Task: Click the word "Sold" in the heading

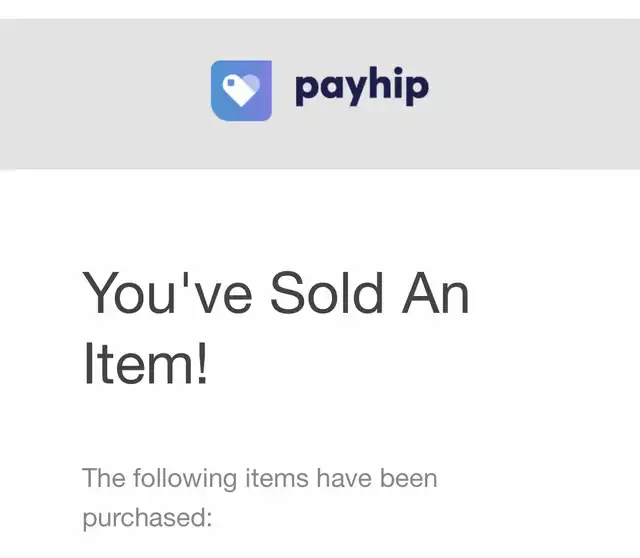Action: click(327, 293)
